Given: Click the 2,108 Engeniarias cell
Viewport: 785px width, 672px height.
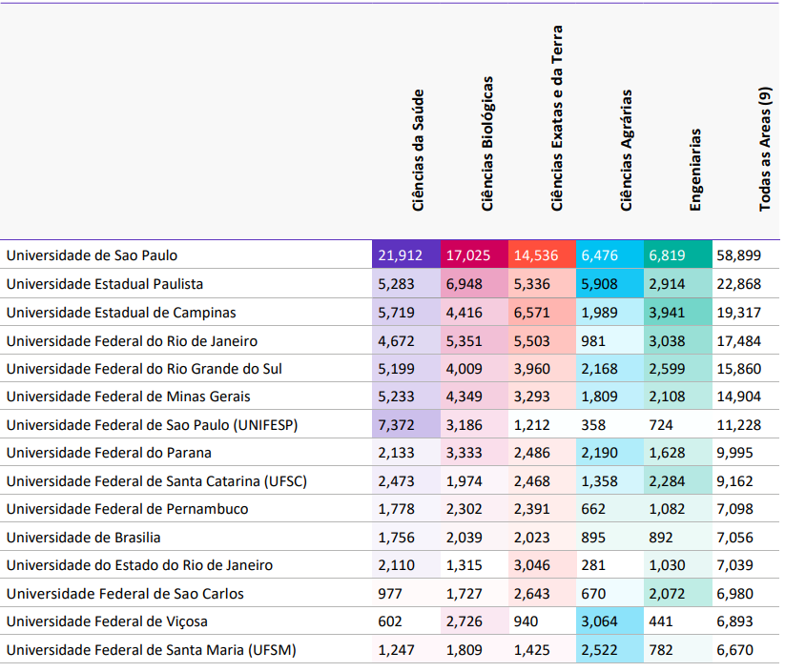Looking at the screenshot, I should 678,397.
